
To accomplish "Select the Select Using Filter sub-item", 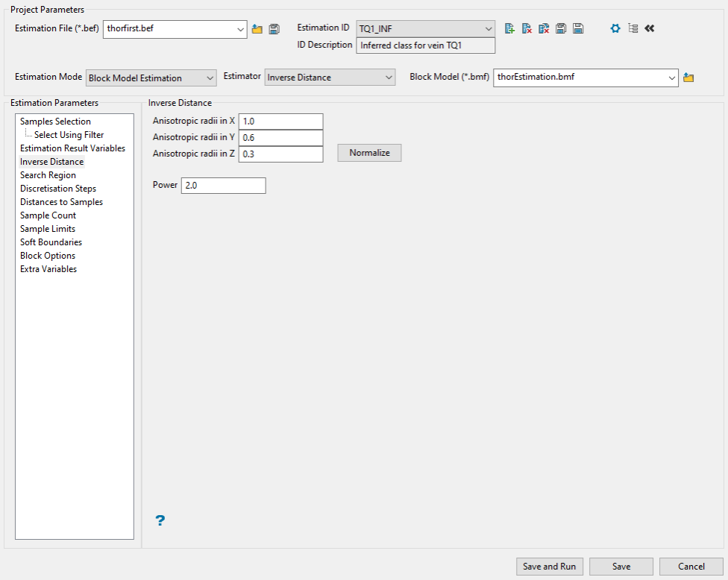I will click(x=69, y=135).
